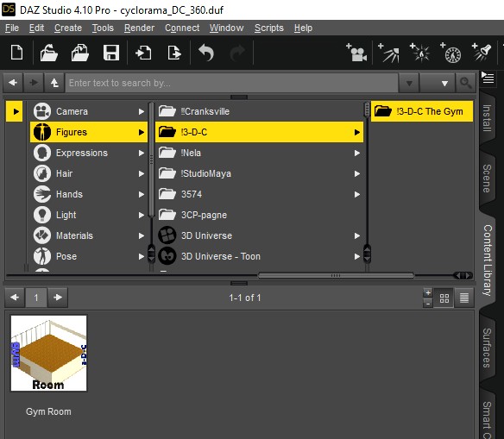The width and height of the screenshot is (504, 439).
Task: Select the Pose category
Action: point(89,256)
